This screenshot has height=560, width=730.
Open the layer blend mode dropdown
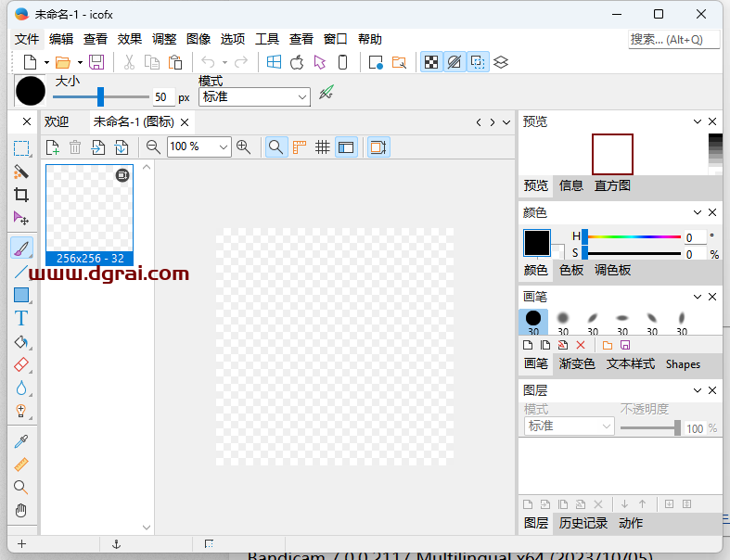pyautogui.click(x=569, y=426)
